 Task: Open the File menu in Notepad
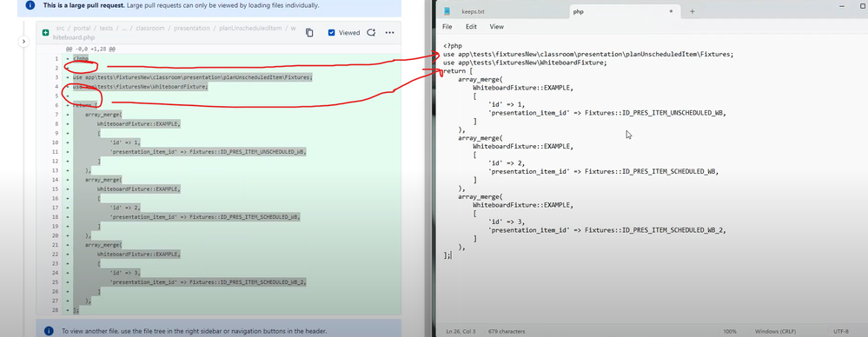click(447, 27)
